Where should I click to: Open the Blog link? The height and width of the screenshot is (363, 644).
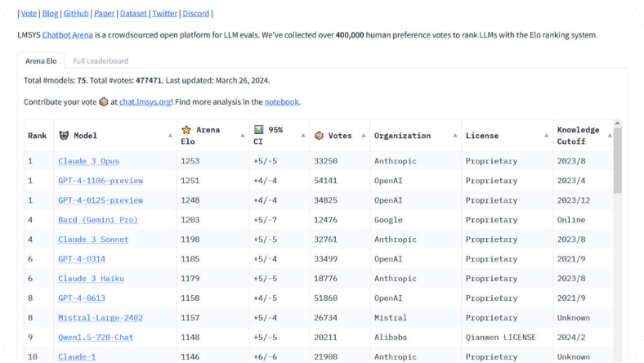click(x=50, y=14)
